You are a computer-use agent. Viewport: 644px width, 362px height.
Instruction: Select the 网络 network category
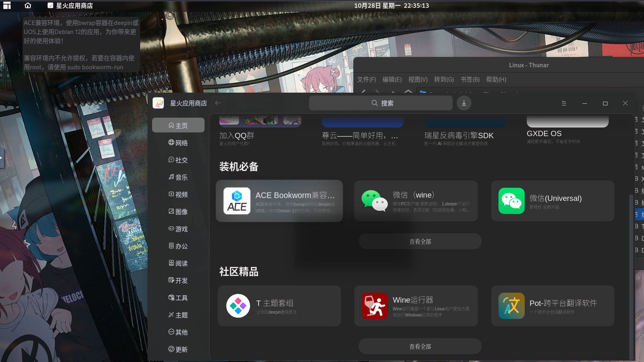coord(178,143)
